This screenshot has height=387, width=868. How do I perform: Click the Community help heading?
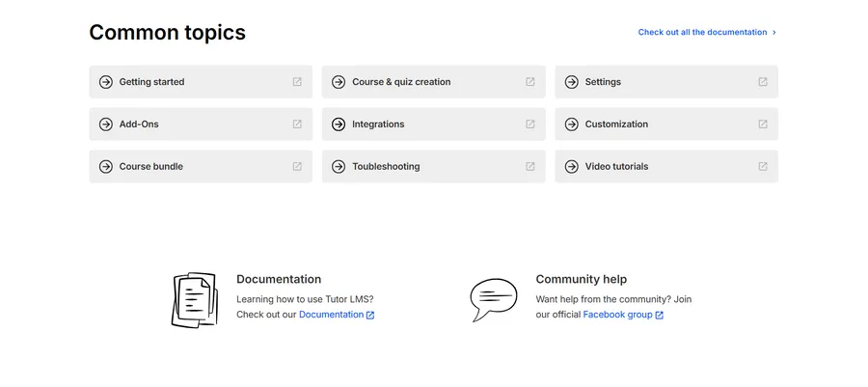[x=582, y=279]
